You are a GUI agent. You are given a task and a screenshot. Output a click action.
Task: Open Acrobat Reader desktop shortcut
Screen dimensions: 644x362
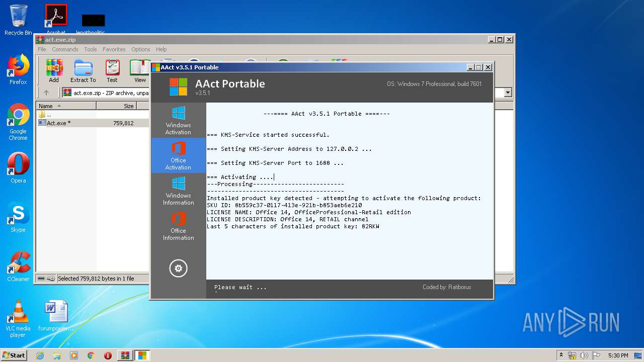(56, 19)
